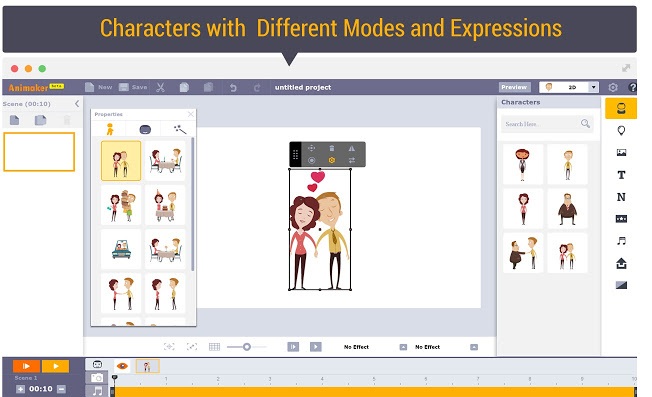
Task: Open the upload icon in the sidebar
Action: (x=621, y=263)
